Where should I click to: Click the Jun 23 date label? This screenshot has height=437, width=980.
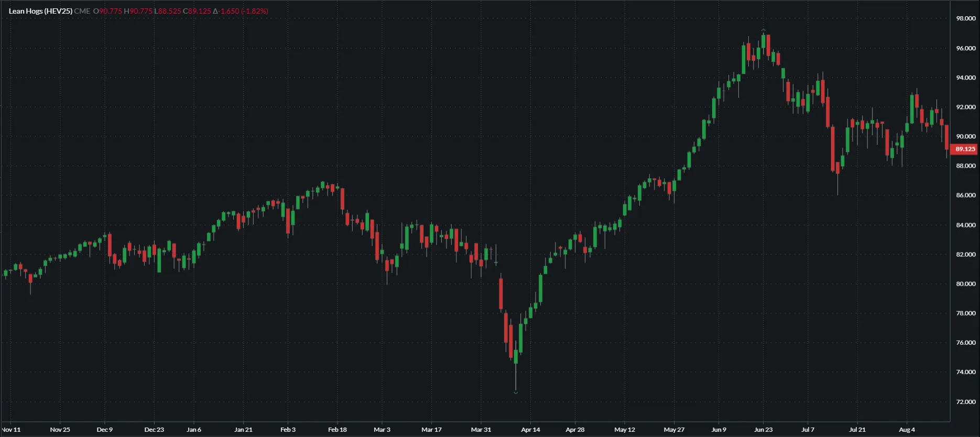click(x=763, y=430)
